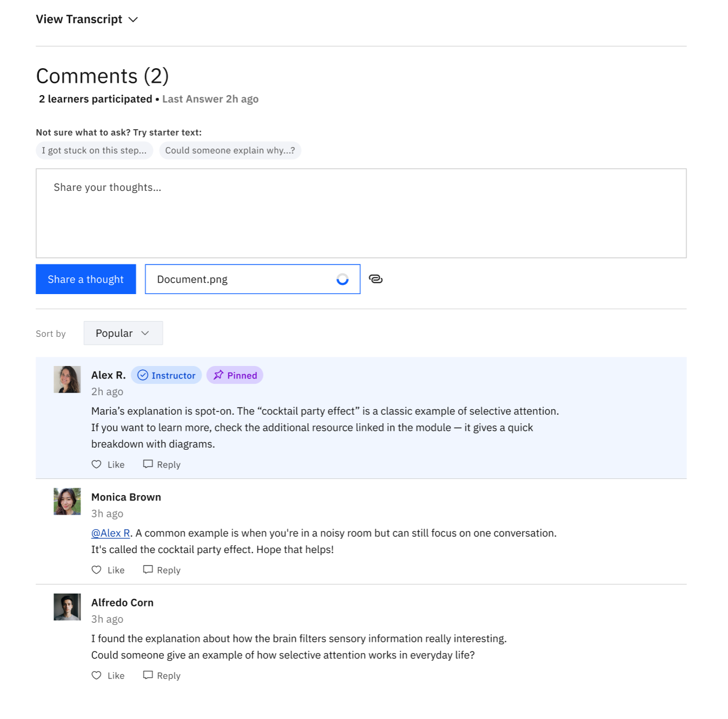
Task: Like Monica Brown's comment
Action: [108, 570]
